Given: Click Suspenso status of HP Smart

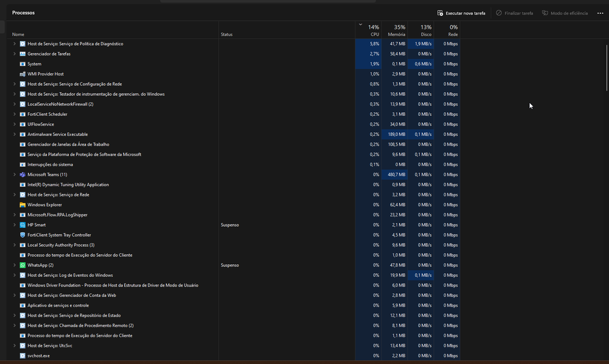Looking at the screenshot, I should tap(230, 225).
